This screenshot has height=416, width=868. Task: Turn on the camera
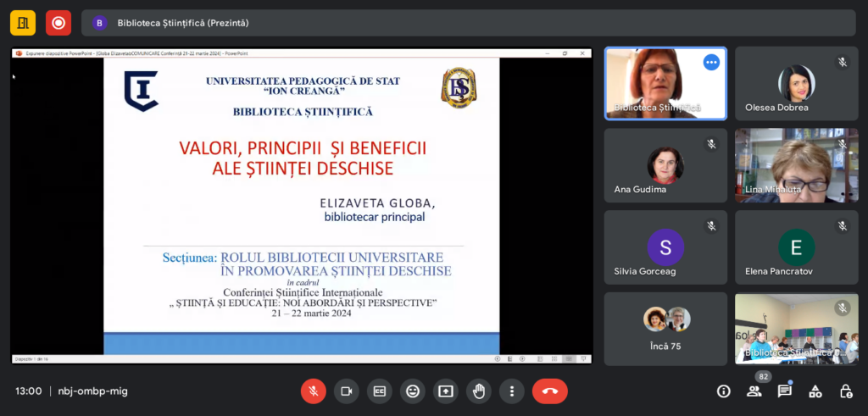click(346, 391)
